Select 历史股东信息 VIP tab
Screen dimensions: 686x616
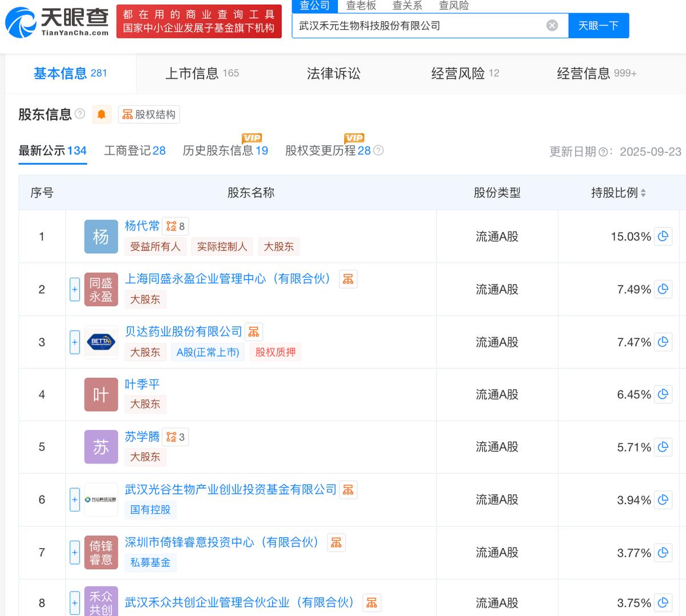(x=225, y=151)
